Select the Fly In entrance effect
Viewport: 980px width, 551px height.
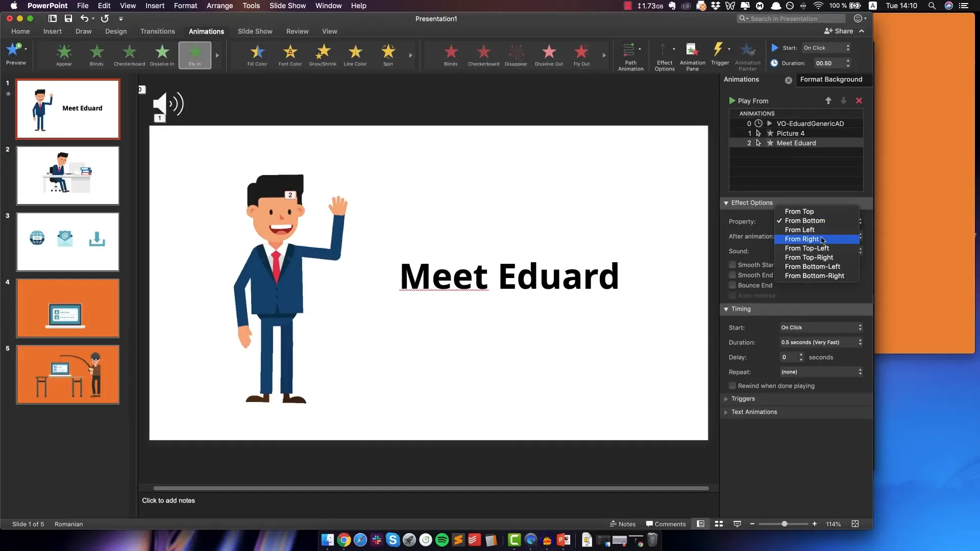pyautogui.click(x=194, y=55)
